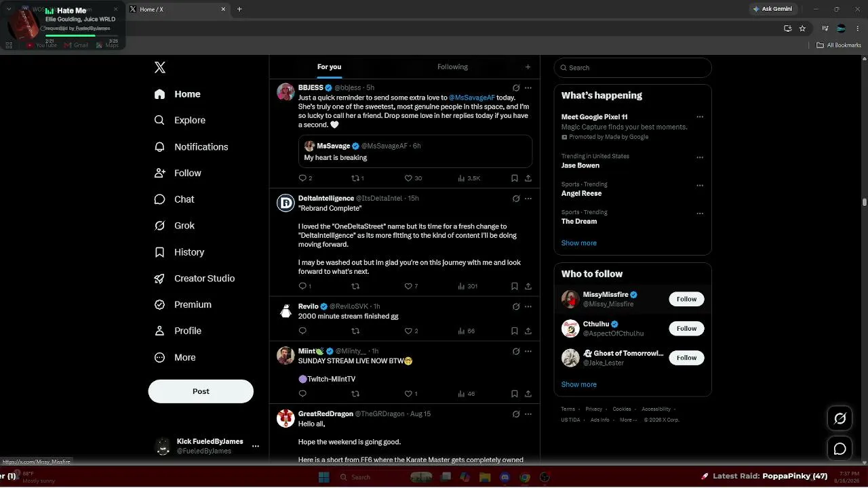Follow Ghost of Tomorrowl... account

click(686, 358)
